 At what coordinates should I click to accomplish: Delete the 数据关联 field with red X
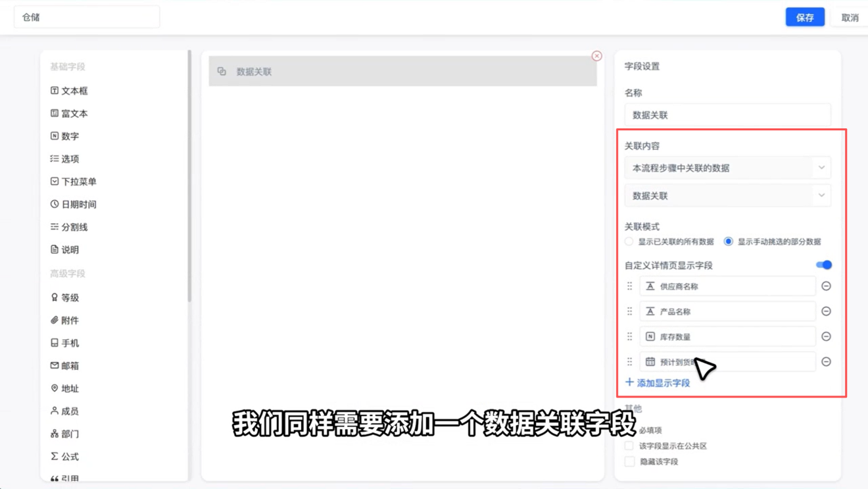pyautogui.click(x=596, y=56)
